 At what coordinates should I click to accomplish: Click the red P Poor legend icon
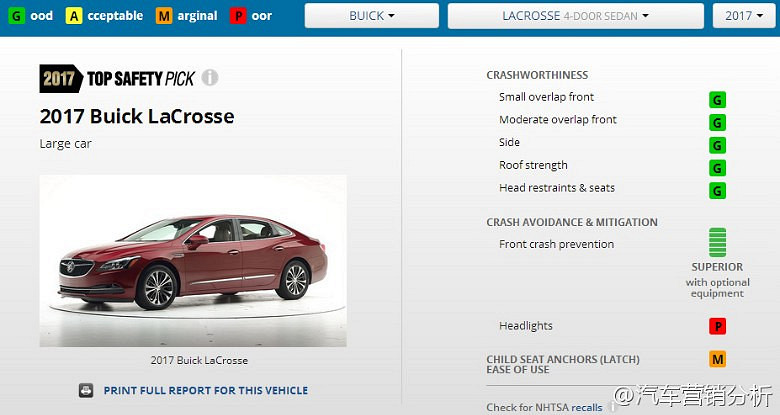coord(238,16)
